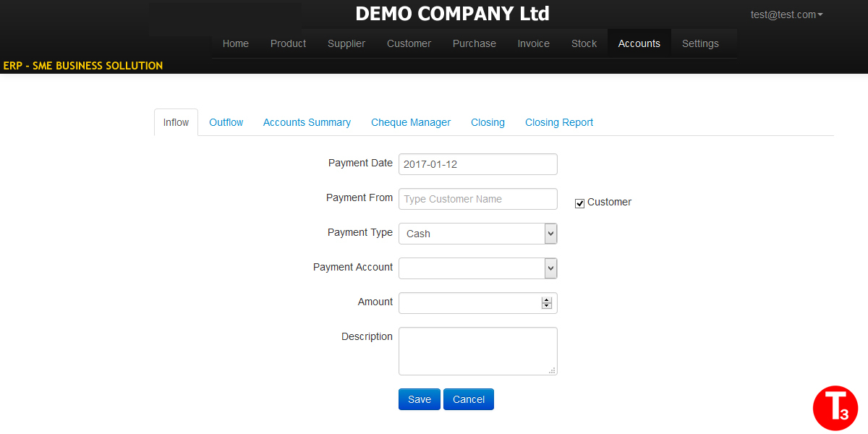Click the Description label
Image resolution: width=868 pixels, height=434 pixels.
coord(367,336)
